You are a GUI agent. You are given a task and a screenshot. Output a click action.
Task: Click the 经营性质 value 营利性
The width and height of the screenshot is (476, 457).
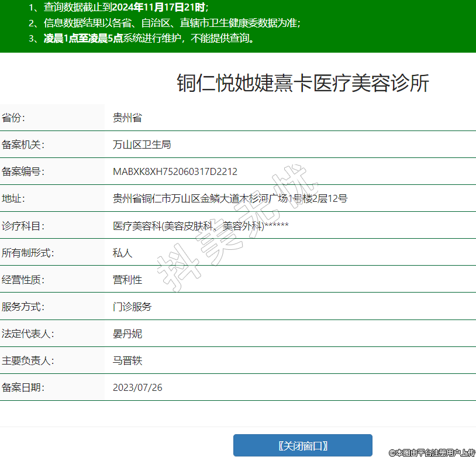(127, 280)
